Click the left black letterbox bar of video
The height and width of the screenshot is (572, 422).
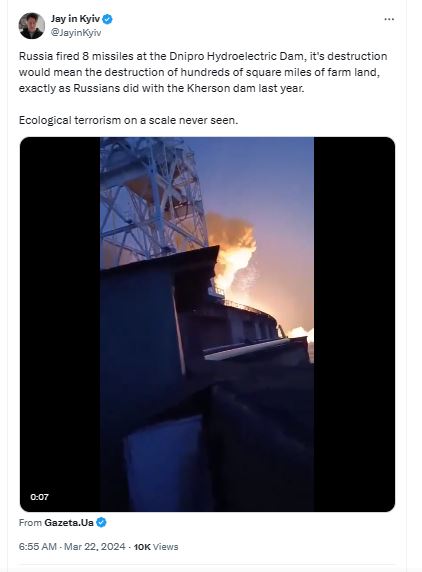tap(60, 324)
